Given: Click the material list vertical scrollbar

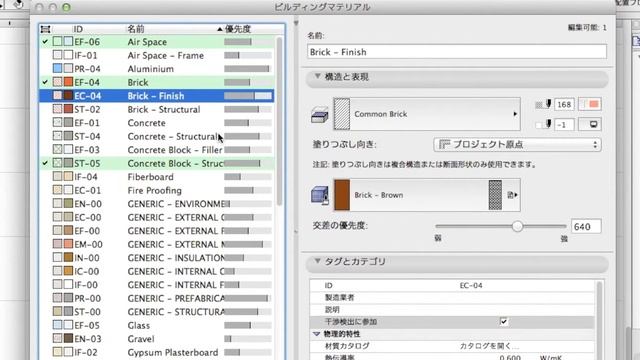Looking at the screenshot, I should (x=280, y=122).
